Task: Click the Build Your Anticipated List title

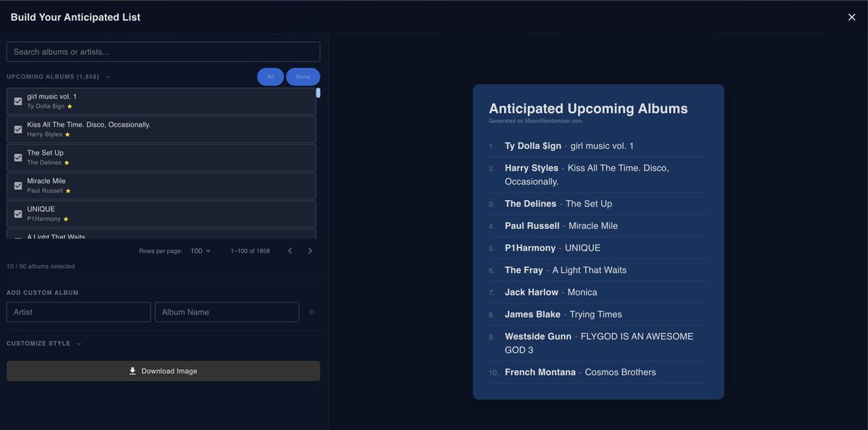Action: tap(75, 17)
